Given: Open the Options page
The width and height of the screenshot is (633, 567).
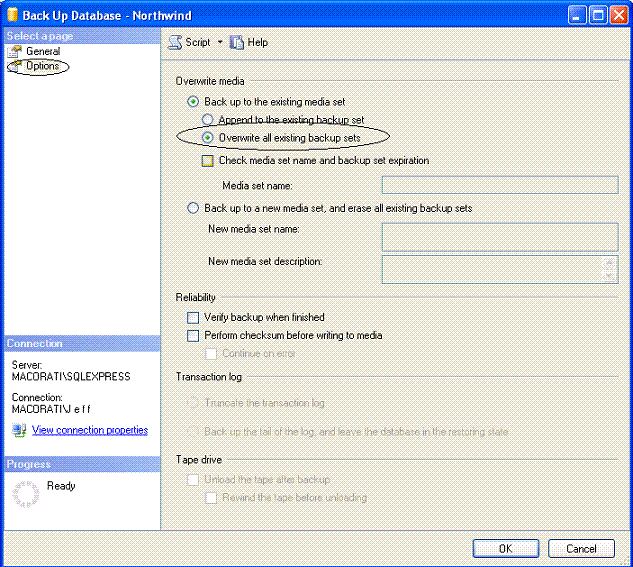Looking at the screenshot, I should point(43,65).
